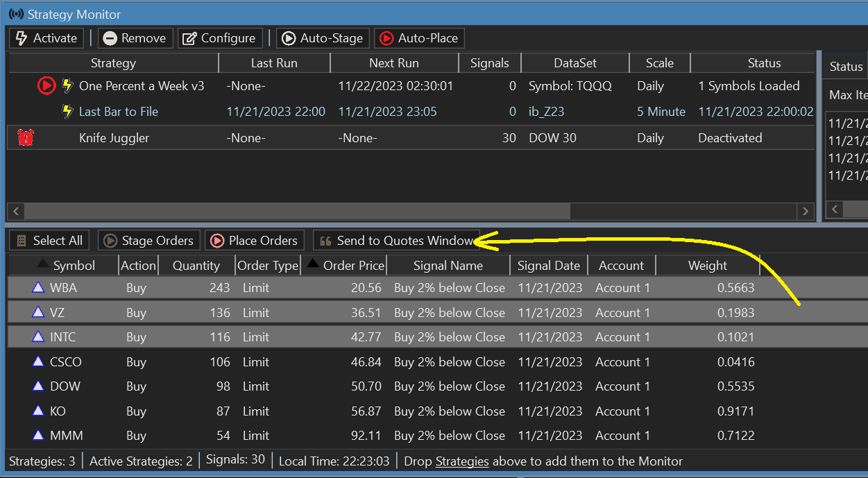Sort signals by Symbol column header

coord(74,266)
